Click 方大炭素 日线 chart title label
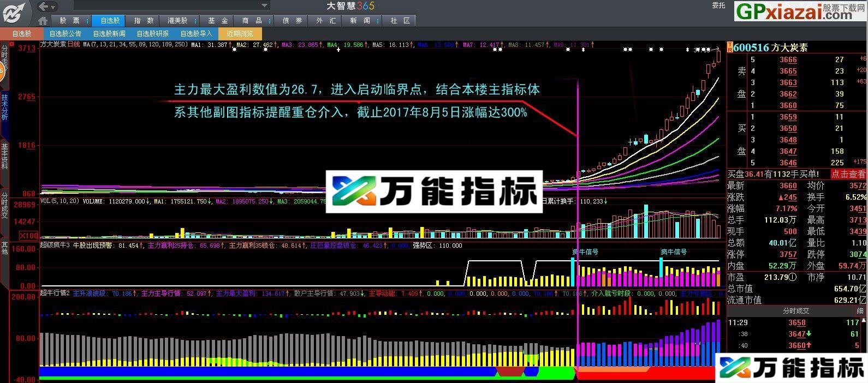Viewport: 868px width, 383px height. pos(60,45)
